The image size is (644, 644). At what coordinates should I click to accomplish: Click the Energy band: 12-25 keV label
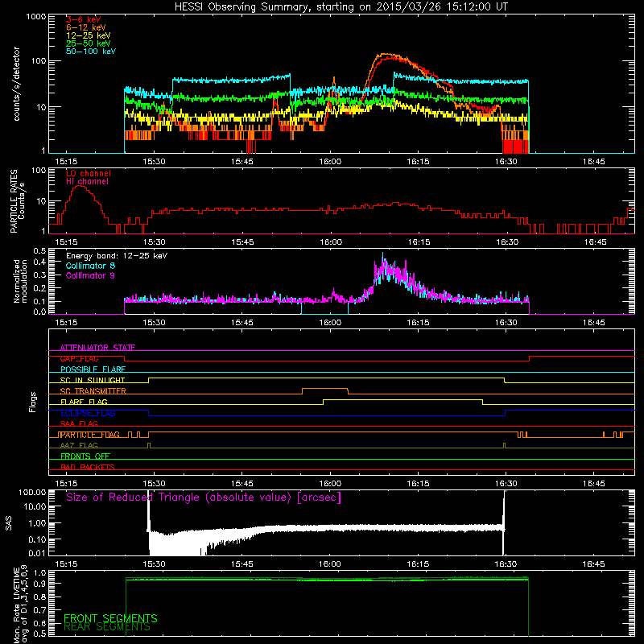click(117, 256)
